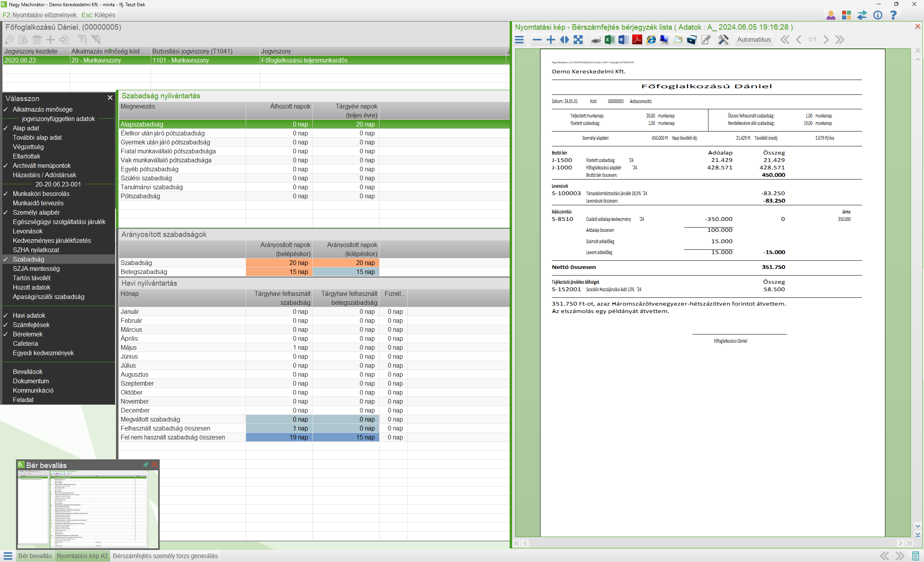Viewport: 924px width, 562px height.
Task: Open the Automatikus zoom dropdown
Action: [x=754, y=40]
